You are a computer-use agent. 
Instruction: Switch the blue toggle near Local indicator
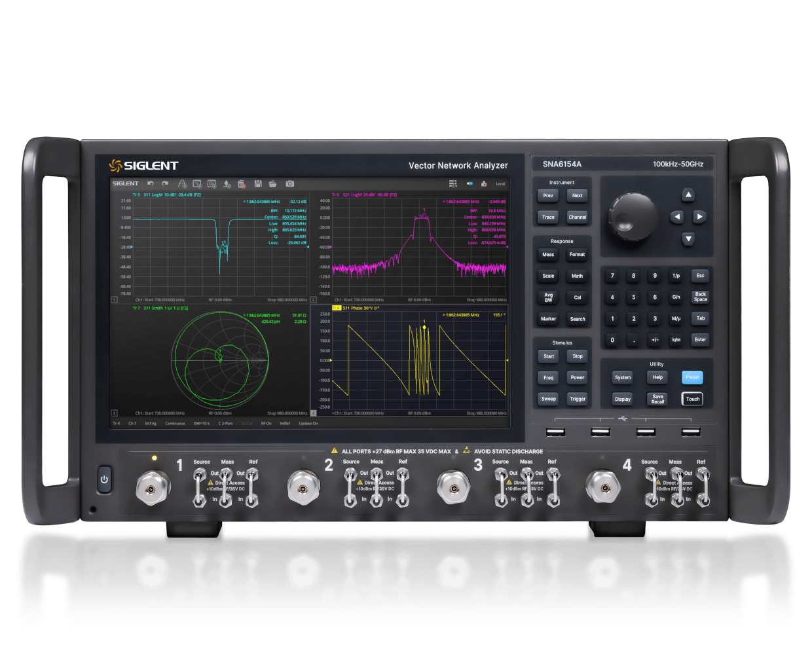click(470, 184)
